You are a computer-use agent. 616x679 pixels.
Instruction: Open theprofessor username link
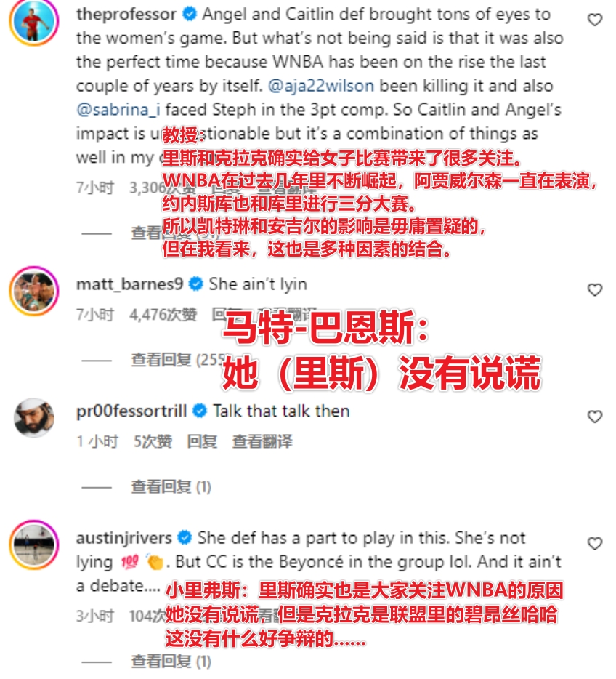point(126,15)
